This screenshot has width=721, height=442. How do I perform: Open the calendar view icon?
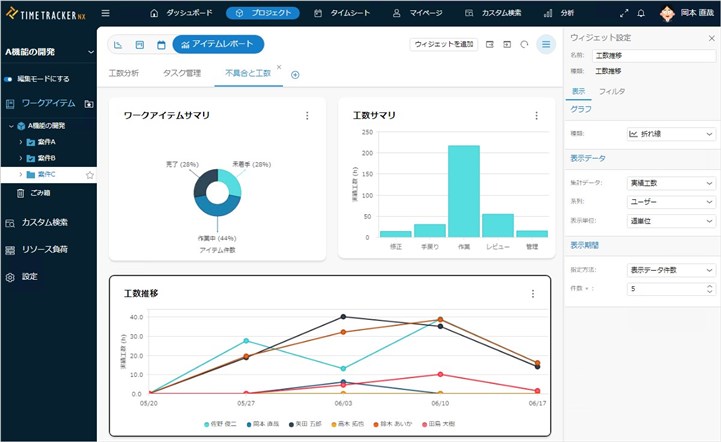(x=161, y=45)
